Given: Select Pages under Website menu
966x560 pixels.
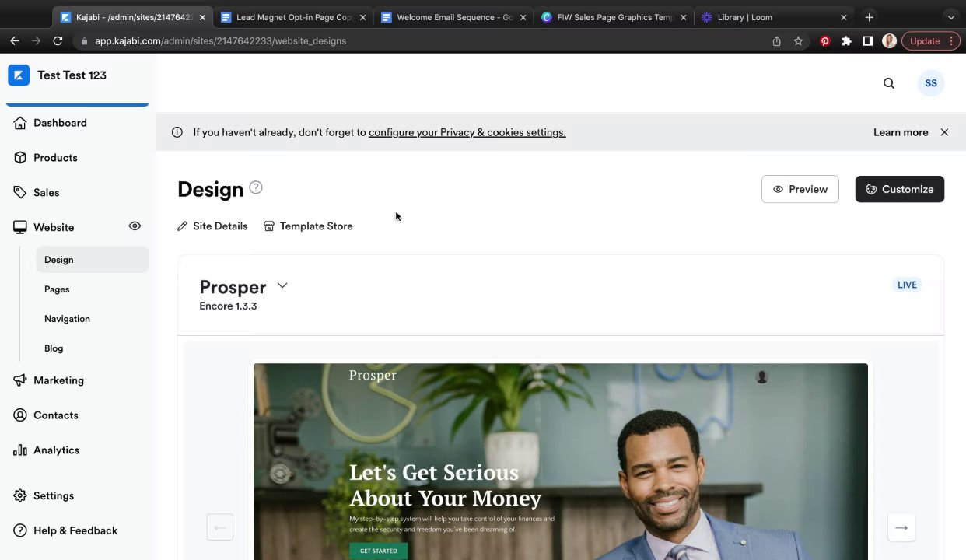Looking at the screenshot, I should 57,289.
